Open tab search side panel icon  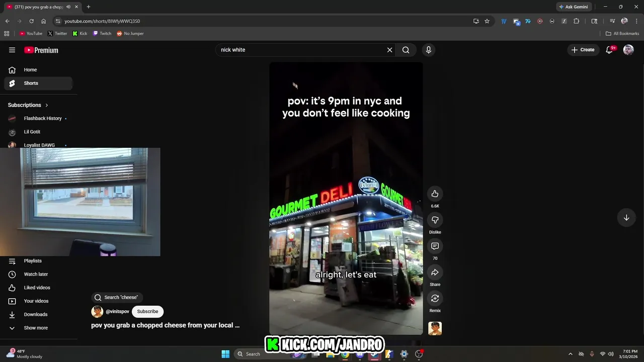(x=594, y=21)
